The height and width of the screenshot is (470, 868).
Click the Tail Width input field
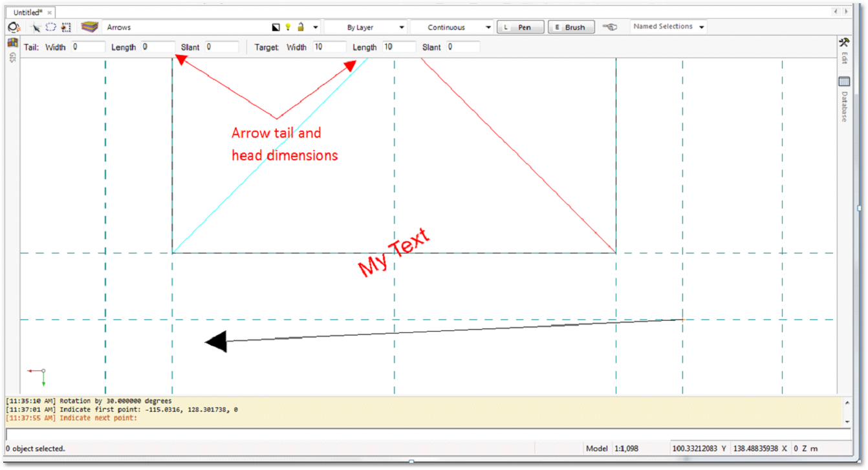coord(88,47)
